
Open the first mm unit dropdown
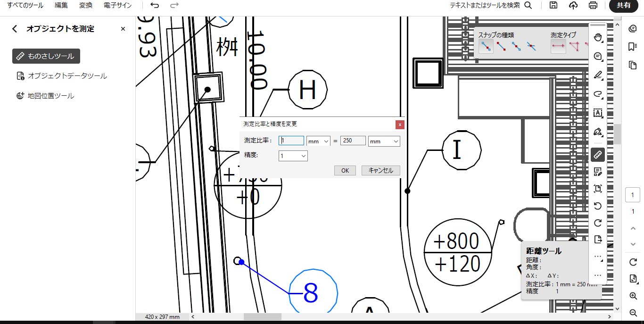click(318, 140)
